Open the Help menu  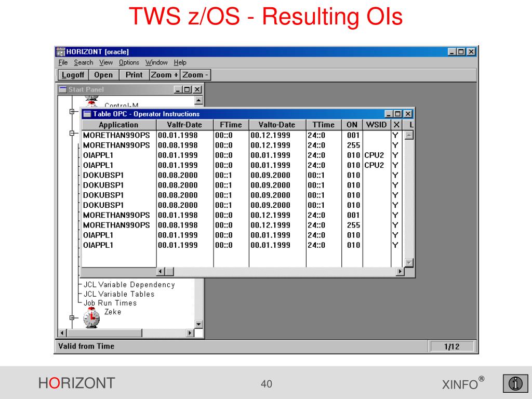tap(180, 62)
